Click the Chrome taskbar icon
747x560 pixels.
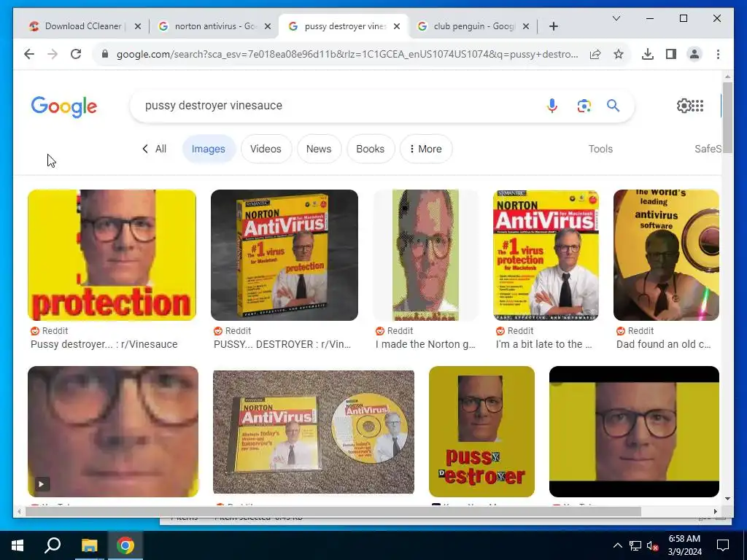pos(125,545)
